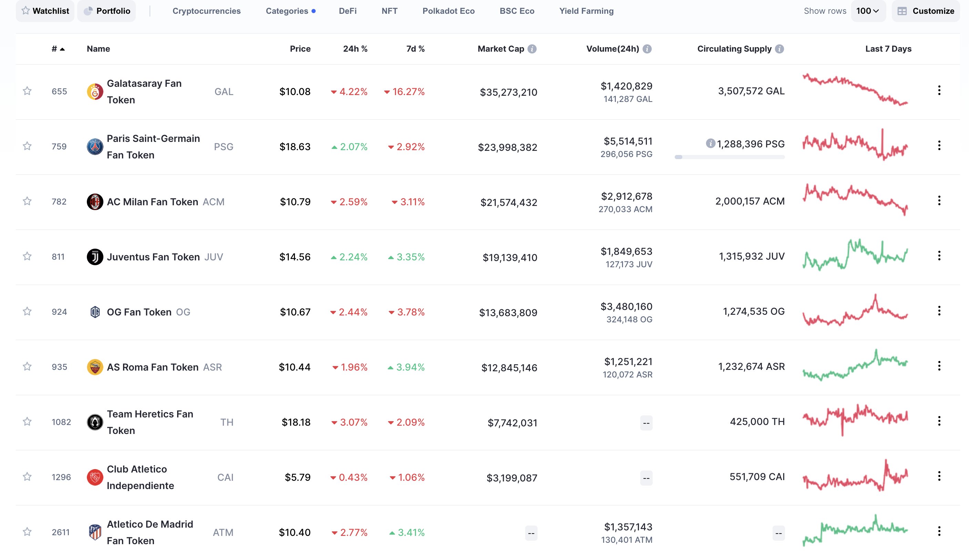Open the Juventus Fan Token link

(x=153, y=257)
